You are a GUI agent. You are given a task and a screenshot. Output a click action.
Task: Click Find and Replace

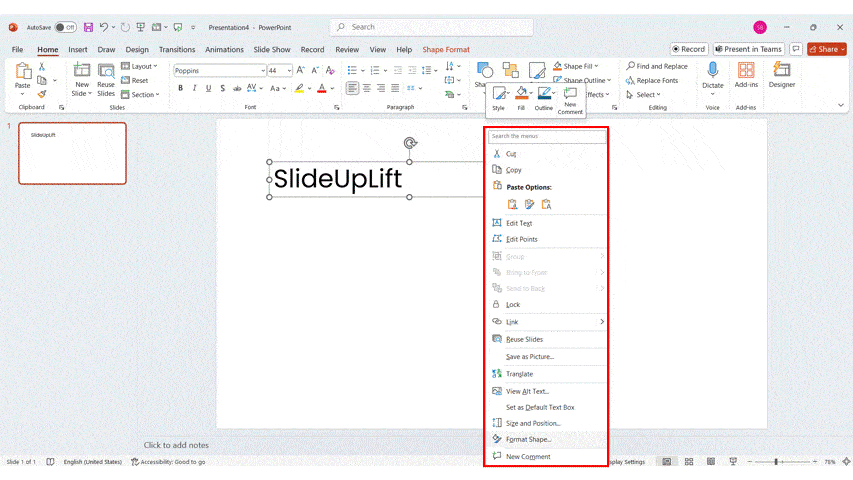657,66
